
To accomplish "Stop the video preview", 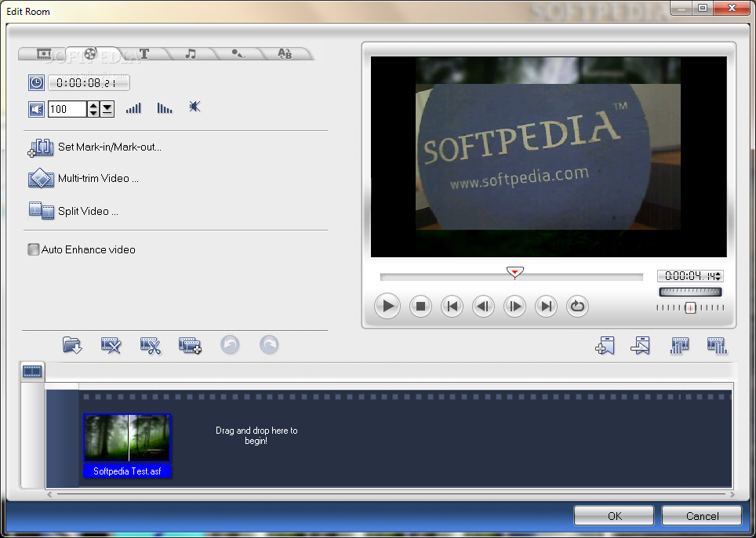I will (x=420, y=306).
